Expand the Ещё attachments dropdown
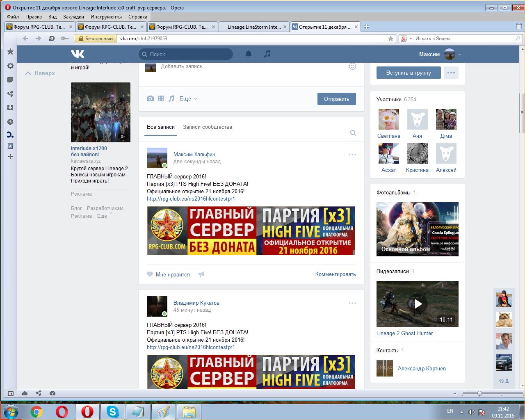 pyautogui.click(x=188, y=99)
